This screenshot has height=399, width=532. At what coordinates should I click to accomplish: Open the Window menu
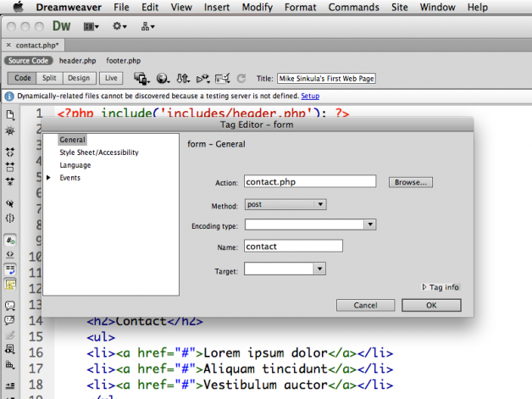coord(437,7)
